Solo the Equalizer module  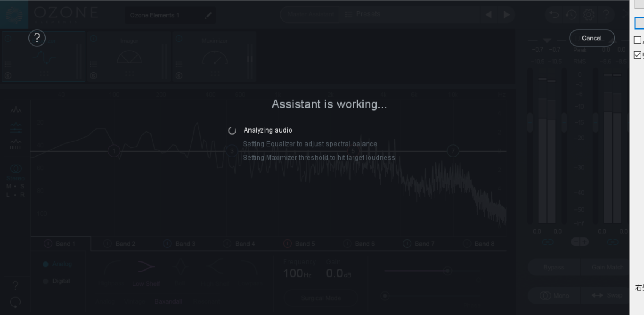[8, 76]
